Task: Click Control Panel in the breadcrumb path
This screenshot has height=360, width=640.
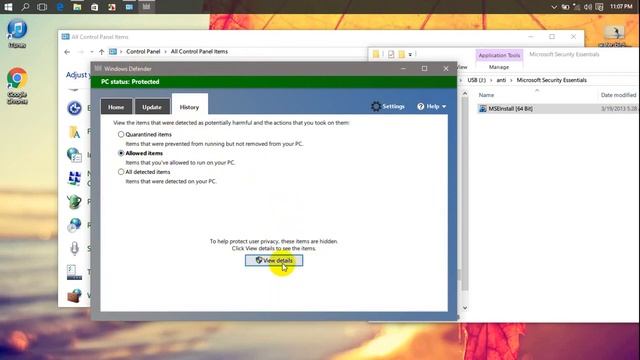Action: [143, 51]
